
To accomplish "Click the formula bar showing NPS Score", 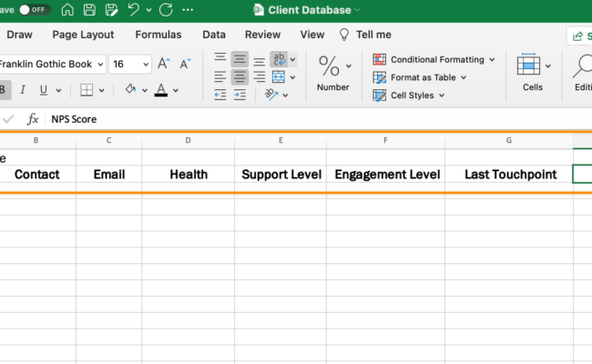I will pos(319,119).
